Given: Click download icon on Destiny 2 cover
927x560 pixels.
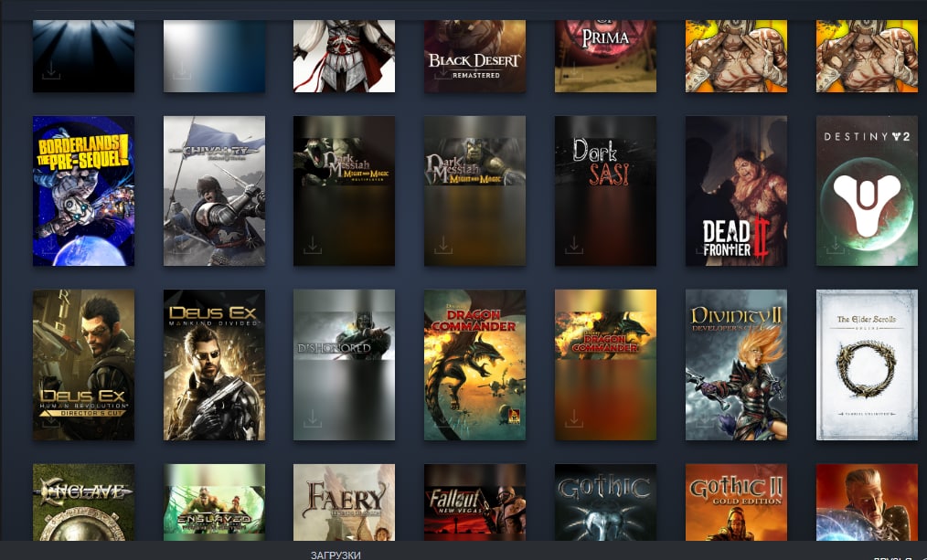Looking at the screenshot, I should click(x=835, y=245).
